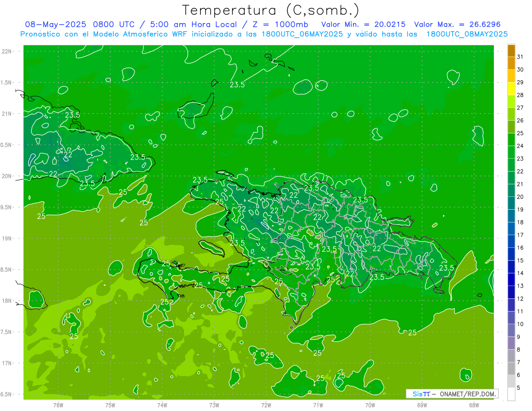The width and height of the screenshot is (532, 411).
Task: Click the 20N latitude axis label
Action: [7, 176]
